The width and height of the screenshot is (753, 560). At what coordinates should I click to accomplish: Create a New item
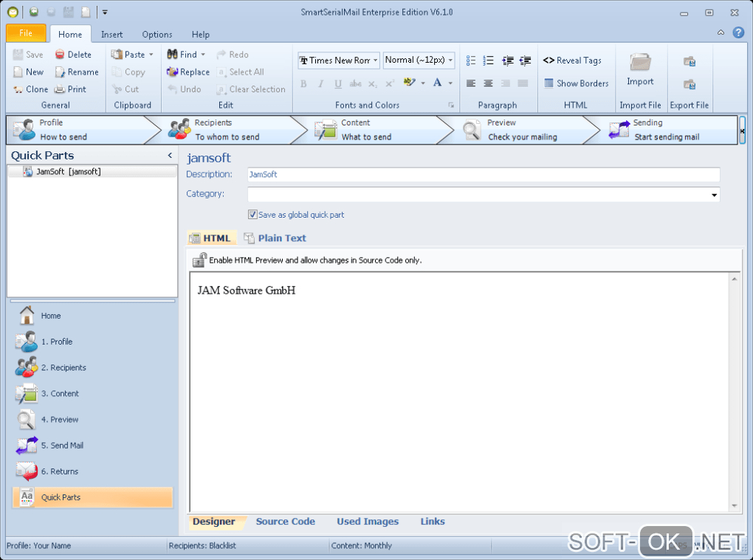pyautogui.click(x=28, y=72)
